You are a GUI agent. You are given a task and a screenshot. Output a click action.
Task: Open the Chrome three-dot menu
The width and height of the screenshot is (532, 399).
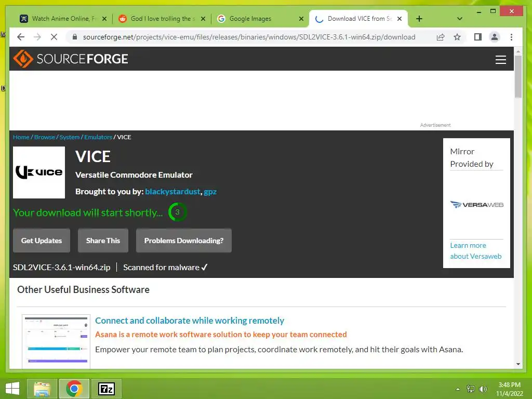click(511, 37)
